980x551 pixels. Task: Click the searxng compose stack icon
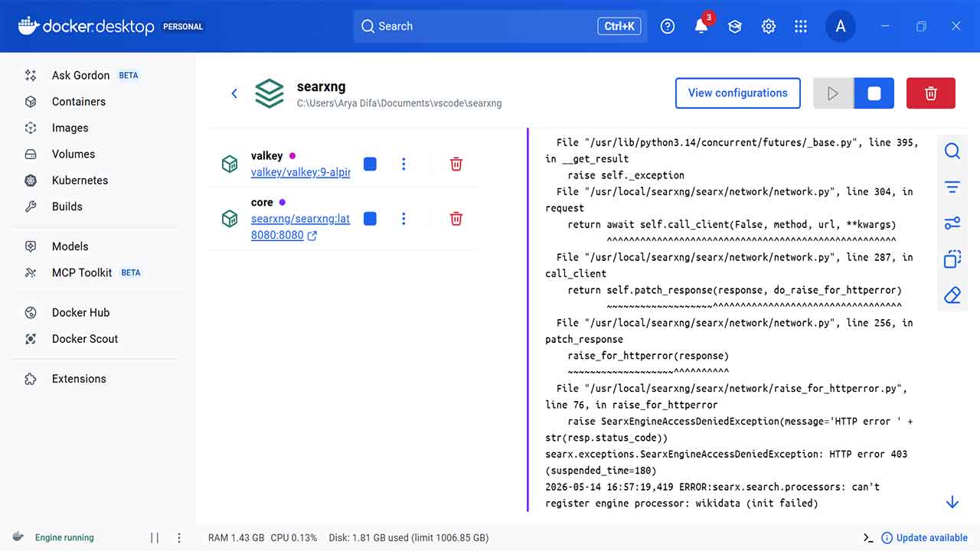[269, 93]
